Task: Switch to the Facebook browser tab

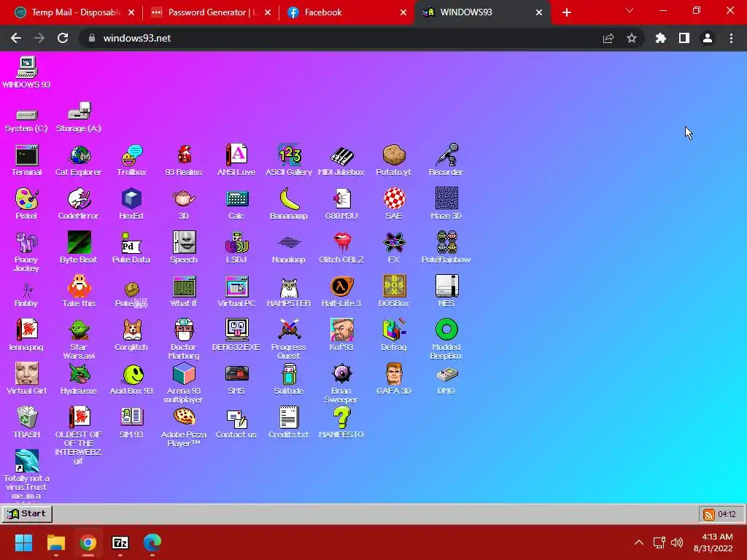Action: tap(347, 12)
